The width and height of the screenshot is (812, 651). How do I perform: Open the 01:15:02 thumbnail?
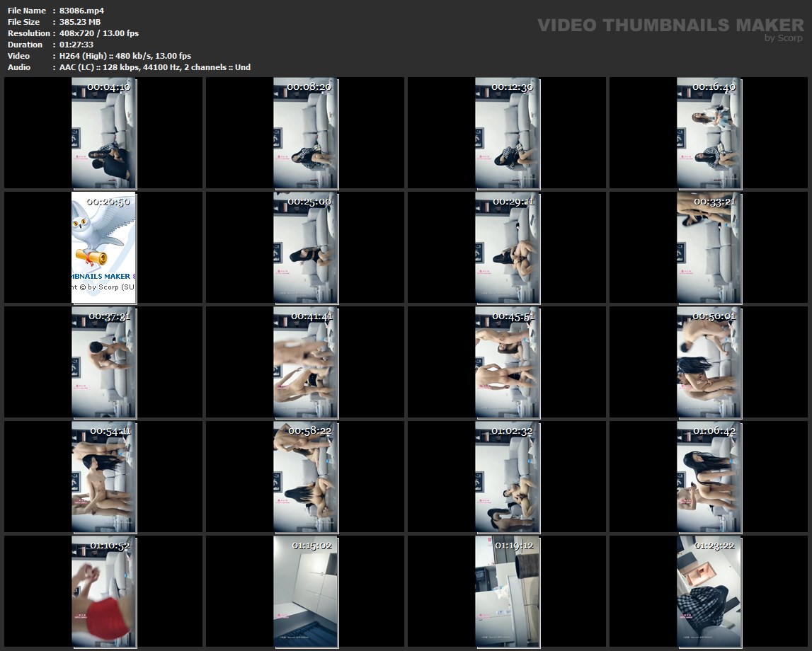[x=305, y=592]
